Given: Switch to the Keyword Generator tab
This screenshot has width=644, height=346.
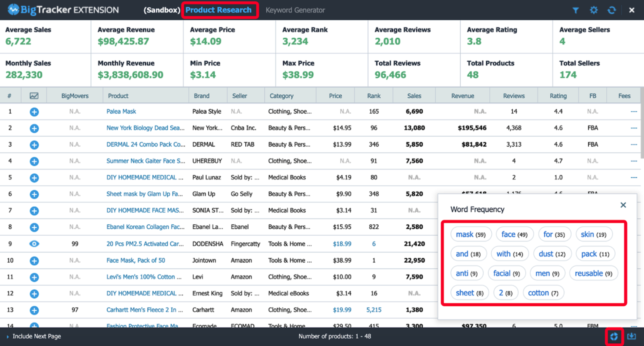Looking at the screenshot, I should point(295,10).
